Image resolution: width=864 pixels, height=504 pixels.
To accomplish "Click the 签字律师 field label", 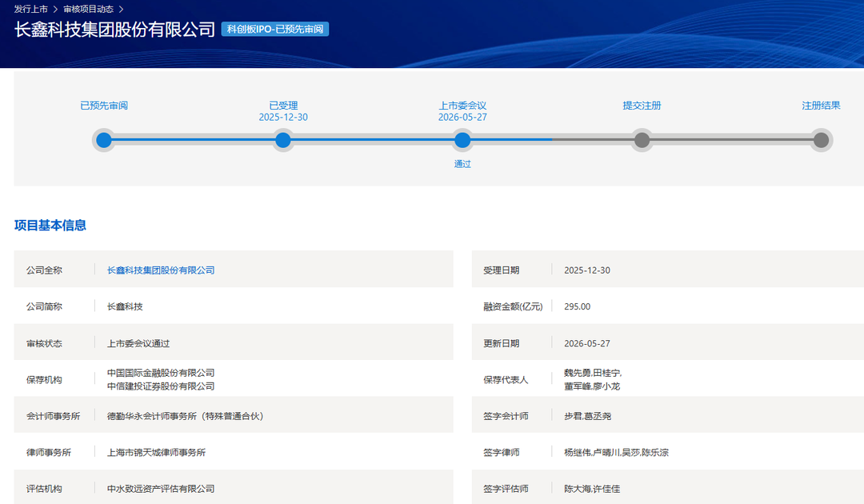I will coord(502,452).
